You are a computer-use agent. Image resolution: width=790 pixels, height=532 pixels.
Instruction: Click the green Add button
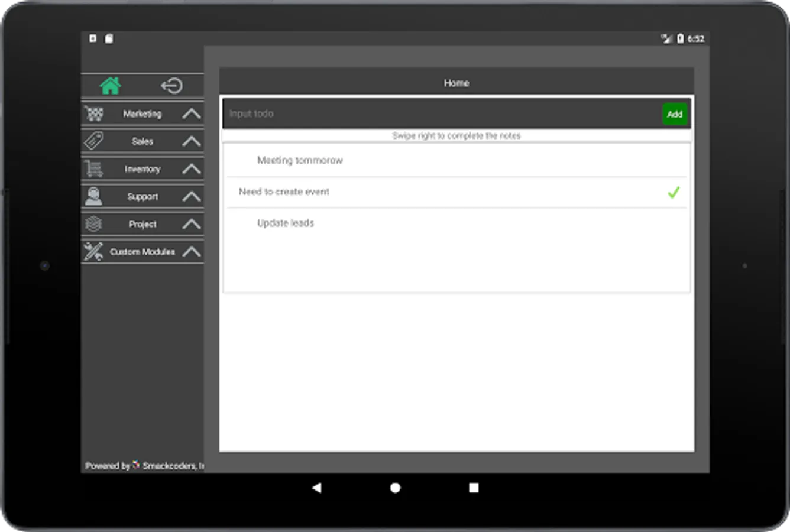(675, 114)
